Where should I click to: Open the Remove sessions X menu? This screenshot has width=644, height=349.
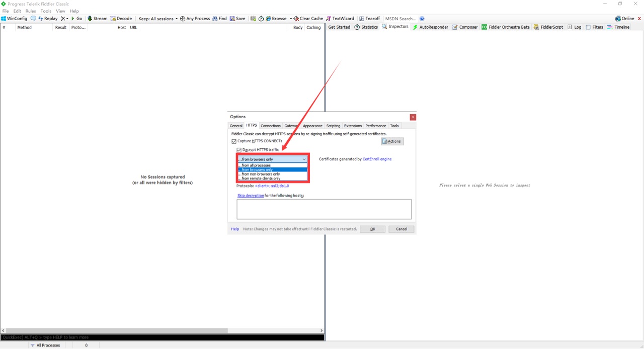point(64,19)
